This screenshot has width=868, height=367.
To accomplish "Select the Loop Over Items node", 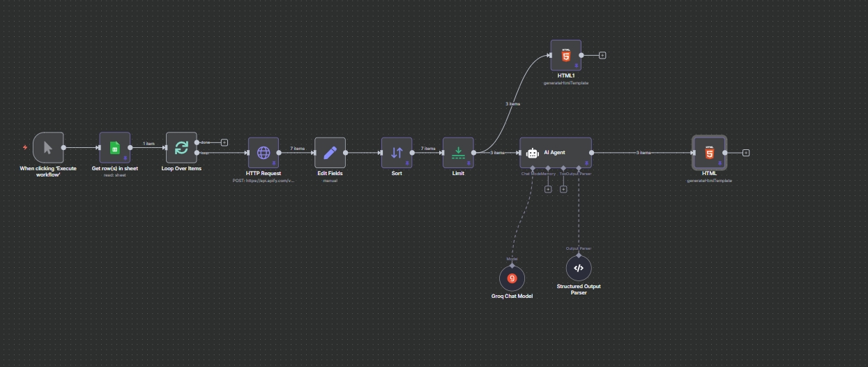I will click(x=181, y=147).
